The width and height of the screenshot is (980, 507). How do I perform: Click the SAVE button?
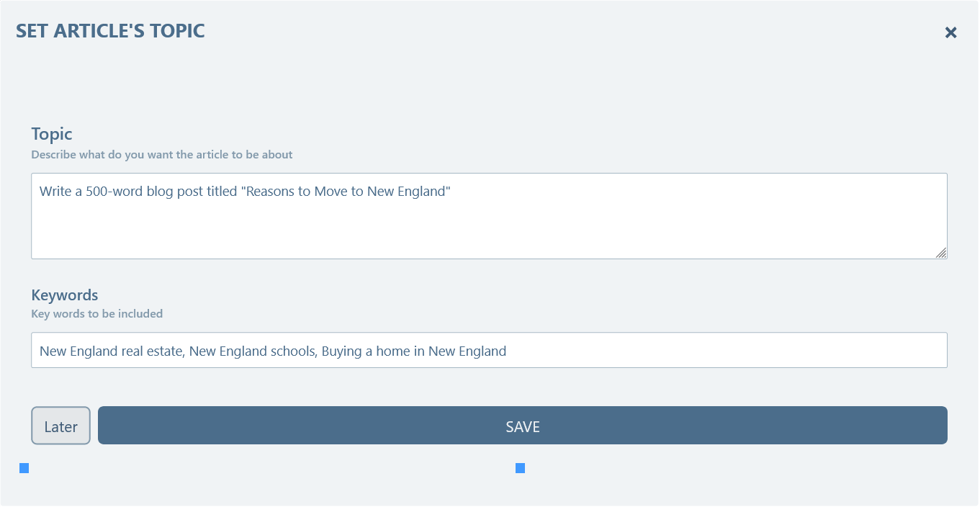[x=522, y=426]
